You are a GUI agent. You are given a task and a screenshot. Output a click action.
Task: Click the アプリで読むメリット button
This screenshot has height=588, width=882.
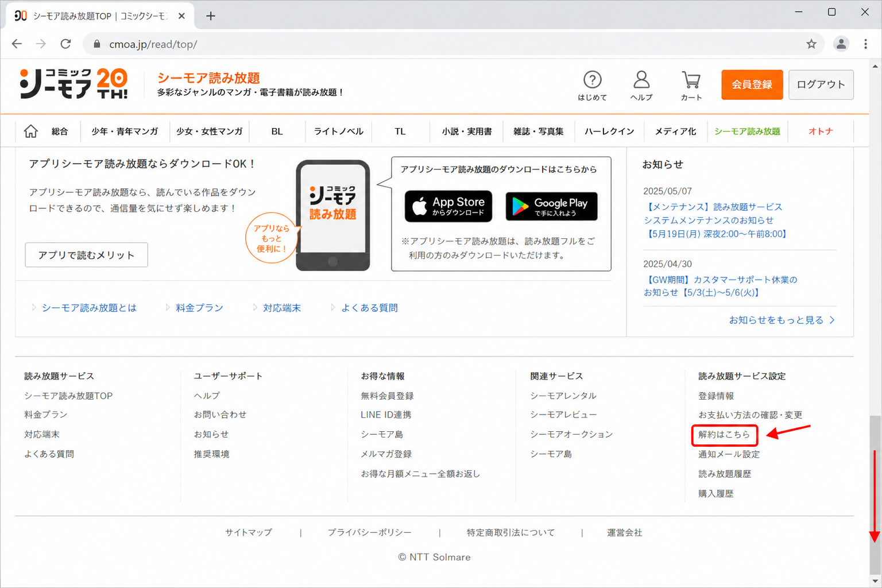pos(86,255)
